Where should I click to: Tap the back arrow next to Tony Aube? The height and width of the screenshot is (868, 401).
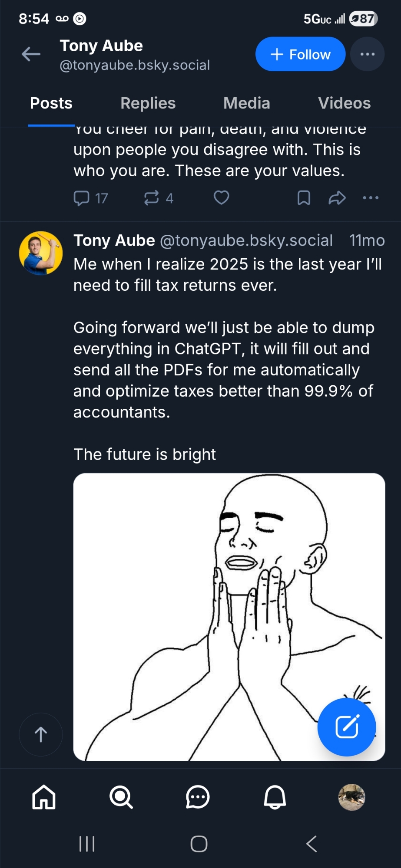point(31,54)
